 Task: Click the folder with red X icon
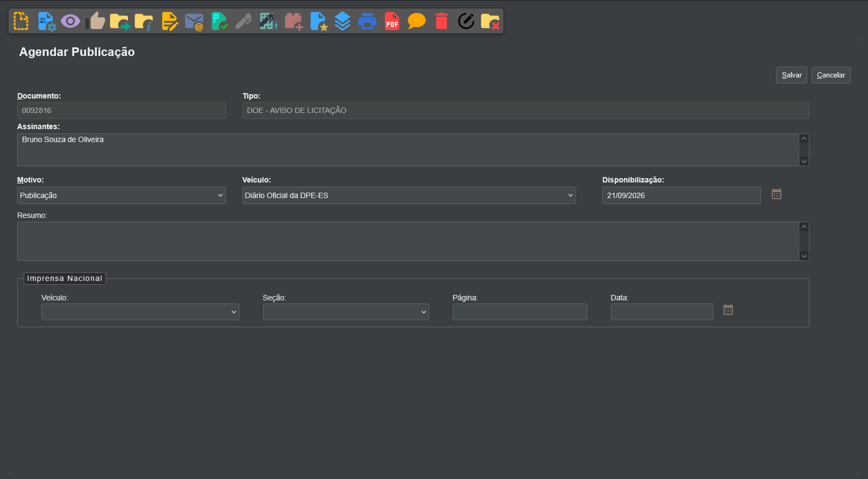click(x=490, y=21)
